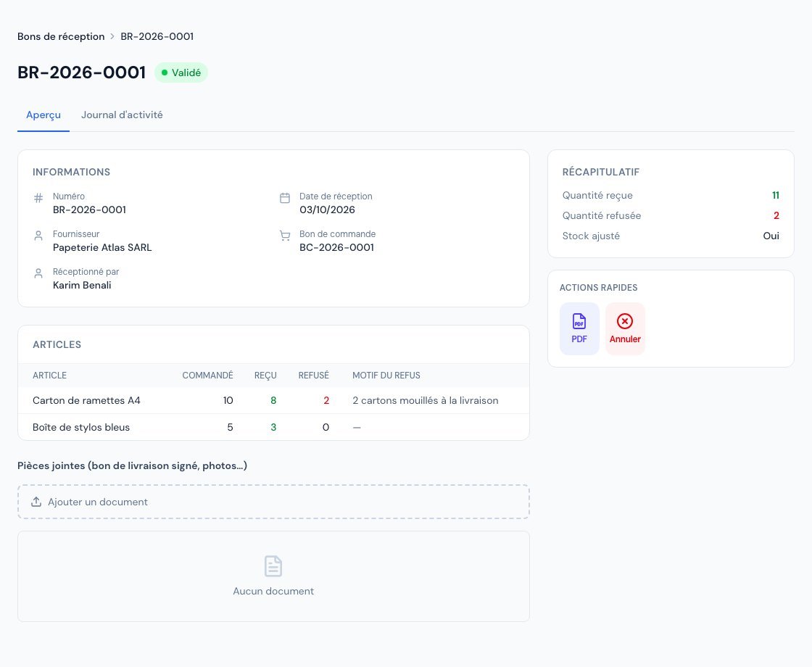This screenshot has width=812, height=667.
Task: Click the MOTIF DU REFUS column header
Action: 386,376
